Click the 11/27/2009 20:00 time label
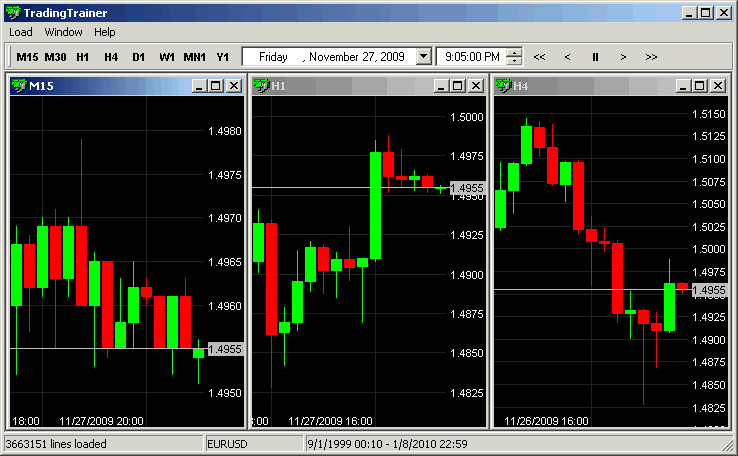 pyautogui.click(x=101, y=421)
